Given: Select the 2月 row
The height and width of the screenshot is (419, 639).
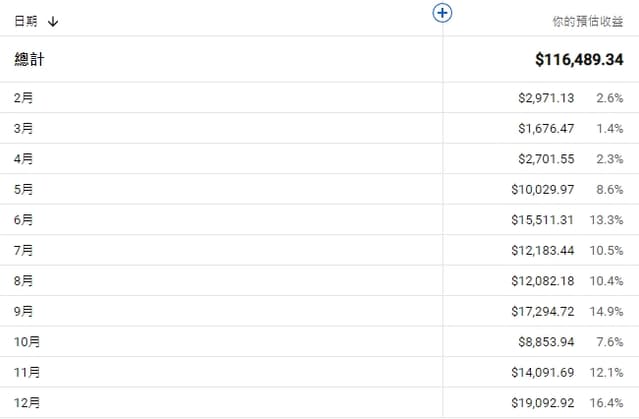Looking at the screenshot, I should point(24,98).
